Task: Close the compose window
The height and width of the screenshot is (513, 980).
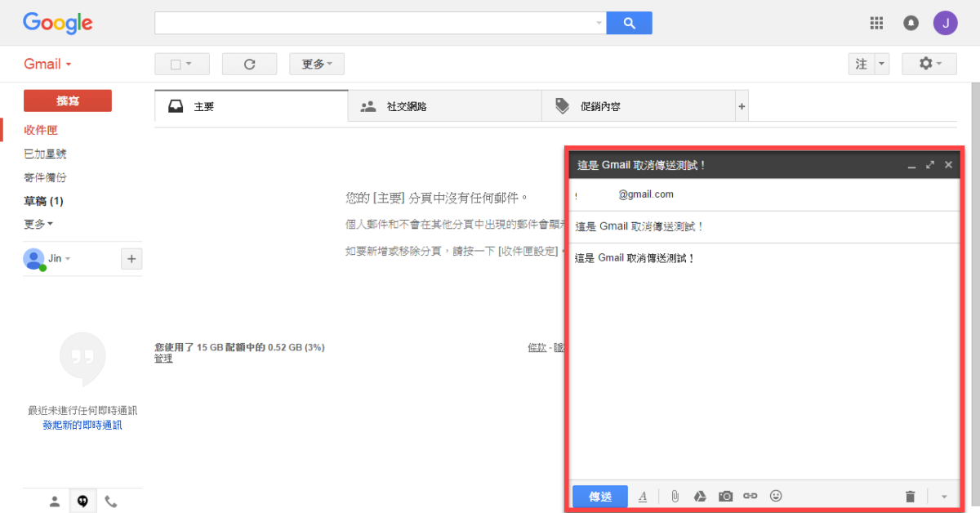Action: (x=948, y=165)
